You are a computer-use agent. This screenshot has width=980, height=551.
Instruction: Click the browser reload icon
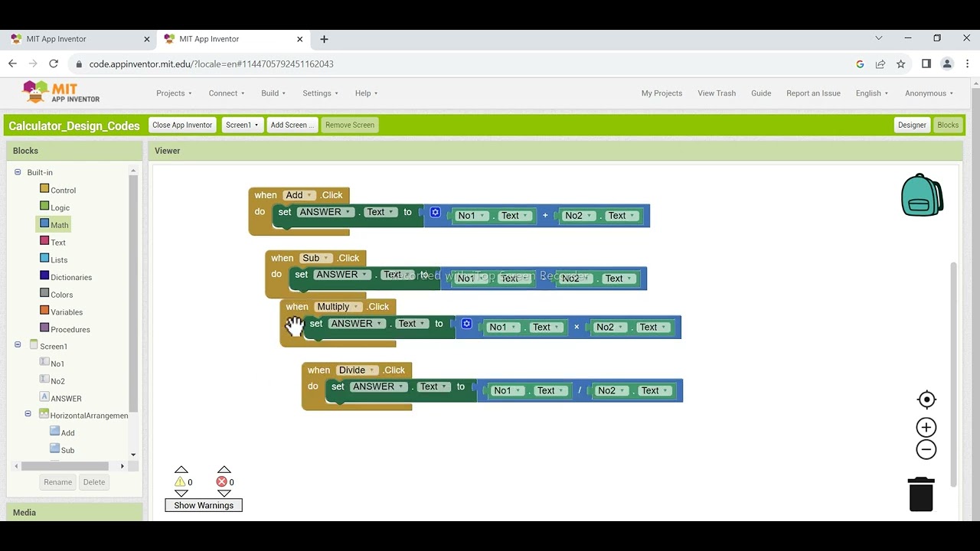(54, 64)
